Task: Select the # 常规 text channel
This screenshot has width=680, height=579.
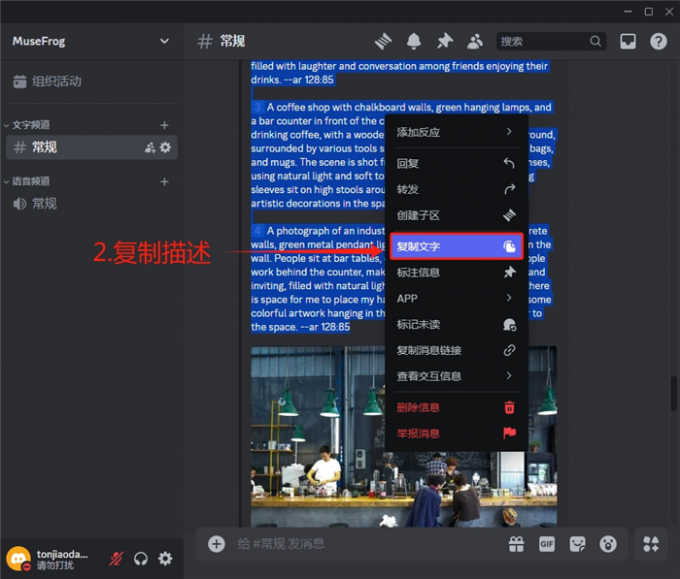Action: pos(92,147)
